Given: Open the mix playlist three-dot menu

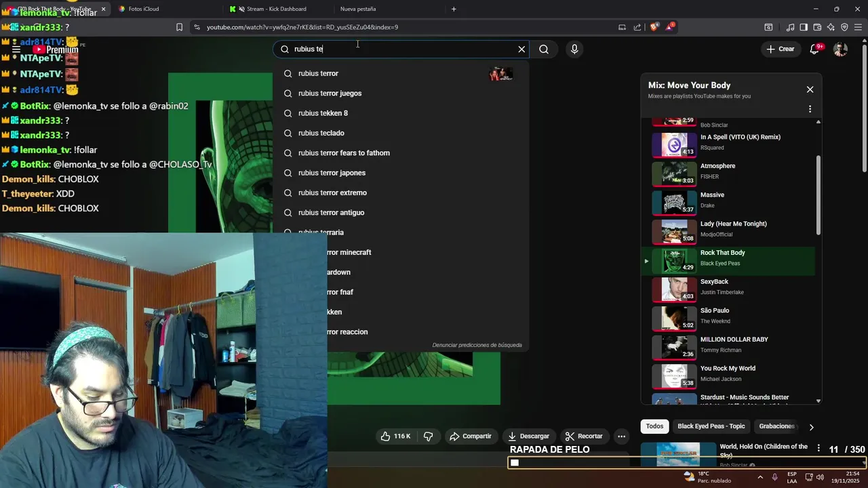Looking at the screenshot, I should pos(810,109).
